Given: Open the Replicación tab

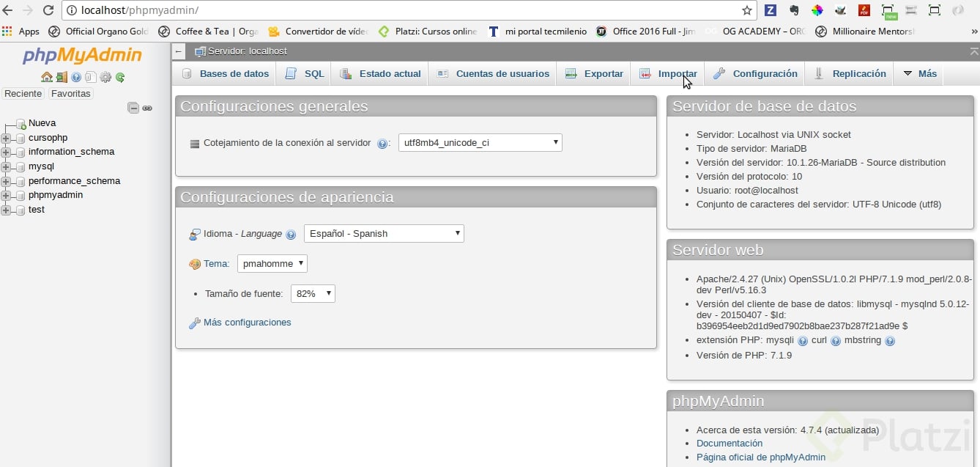Looking at the screenshot, I should (x=850, y=73).
